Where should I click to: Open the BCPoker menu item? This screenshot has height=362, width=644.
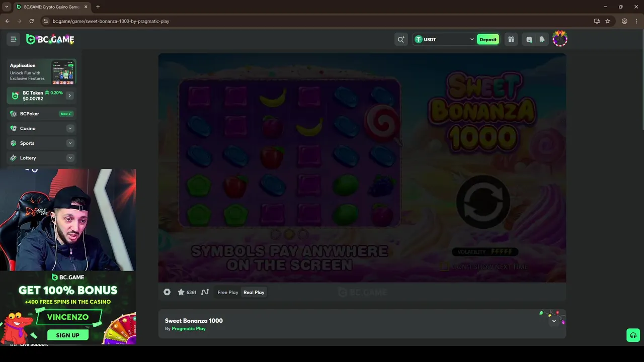tap(42, 114)
